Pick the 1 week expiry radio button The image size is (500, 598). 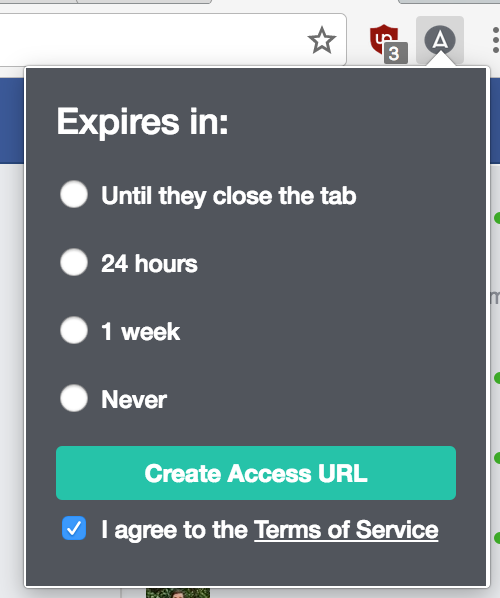click(x=74, y=330)
